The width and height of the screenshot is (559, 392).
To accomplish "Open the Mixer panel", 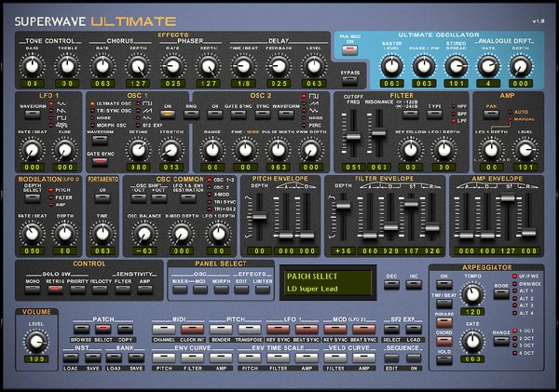I will [x=180, y=289].
